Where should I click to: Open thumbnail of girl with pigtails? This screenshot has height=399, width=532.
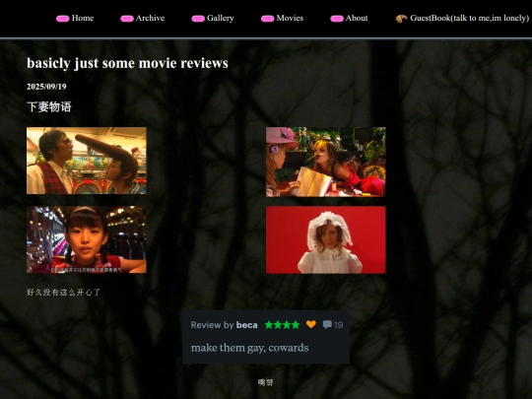pos(87,239)
